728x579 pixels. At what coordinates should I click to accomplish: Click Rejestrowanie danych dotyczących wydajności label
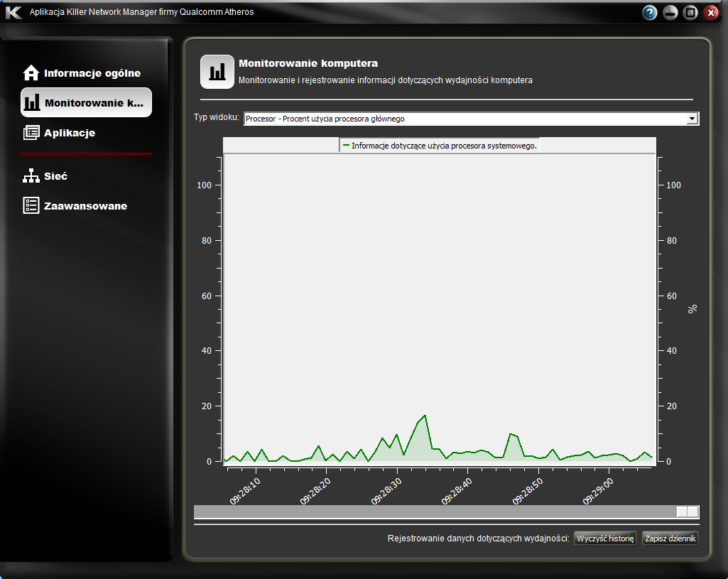[x=478, y=538]
